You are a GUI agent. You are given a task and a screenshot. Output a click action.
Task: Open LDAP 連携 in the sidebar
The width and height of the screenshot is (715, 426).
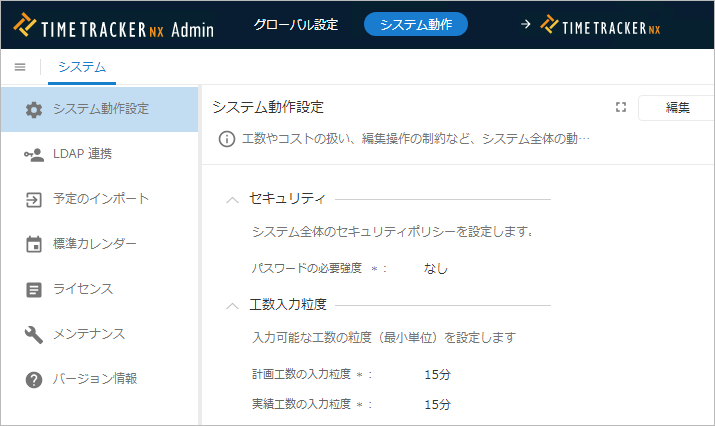(82, 154)
